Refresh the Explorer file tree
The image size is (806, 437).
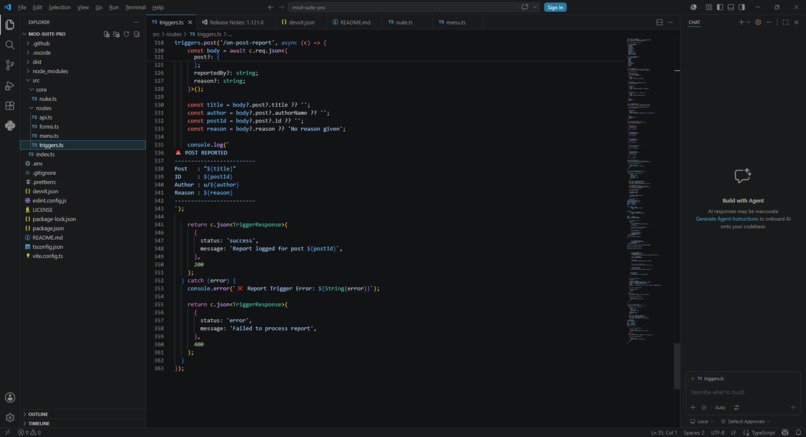pyautogui.click(x=126, y=34)
